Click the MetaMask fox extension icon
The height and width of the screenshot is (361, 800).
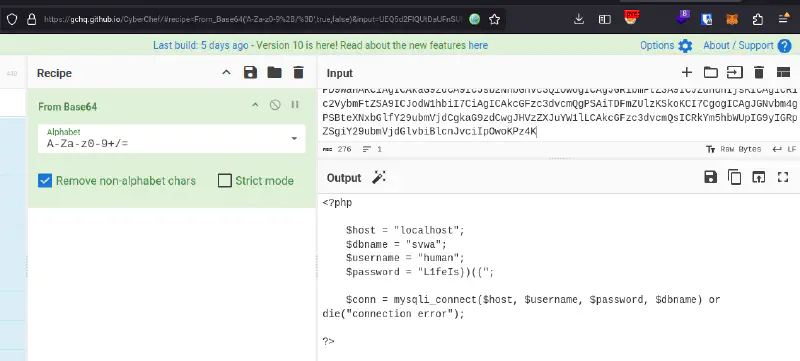732,19
